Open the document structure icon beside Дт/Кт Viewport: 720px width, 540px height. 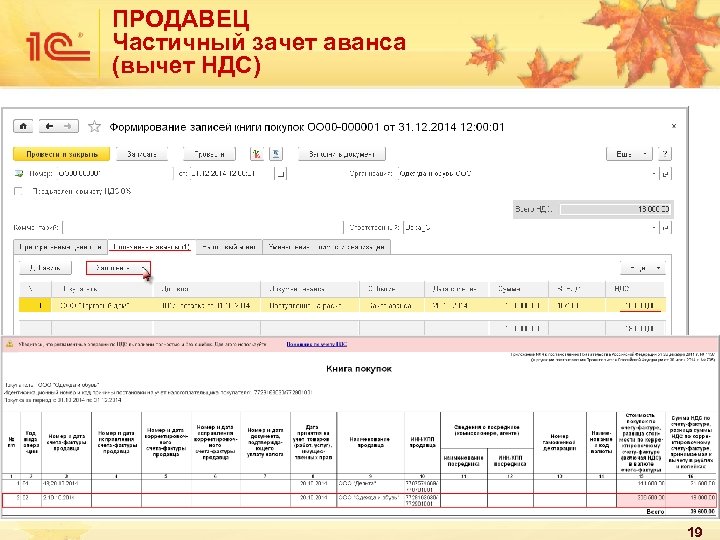click(276, 154)
